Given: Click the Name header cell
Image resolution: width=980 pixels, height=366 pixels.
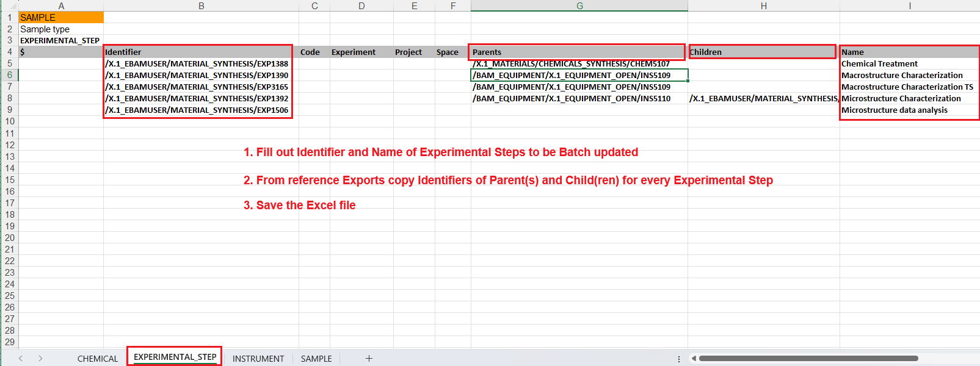Looking at the screenshot, I should pyautogui.click(x=910, y=52).
